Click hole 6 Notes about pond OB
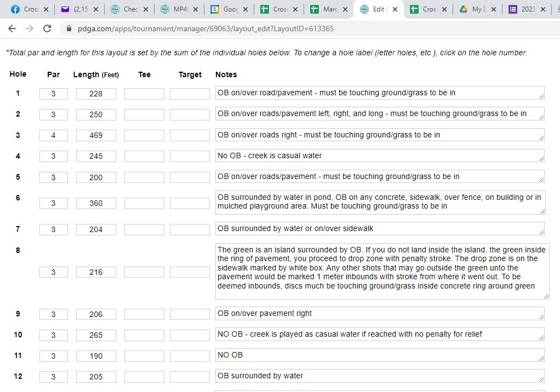Image resolution: width=560 pixels, height=392 pixels. click(x=380, y=203)
